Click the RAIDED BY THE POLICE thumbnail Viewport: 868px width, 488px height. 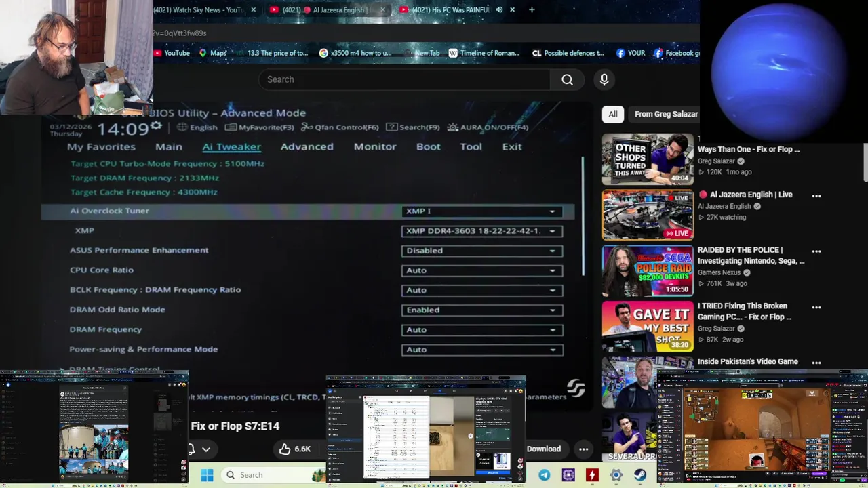coord(648,271)
